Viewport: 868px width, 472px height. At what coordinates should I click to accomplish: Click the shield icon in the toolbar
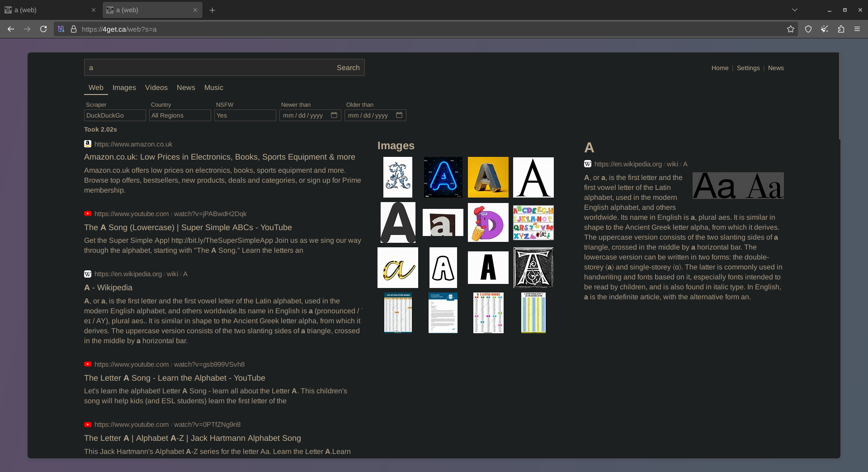click(x=808, y=29)
